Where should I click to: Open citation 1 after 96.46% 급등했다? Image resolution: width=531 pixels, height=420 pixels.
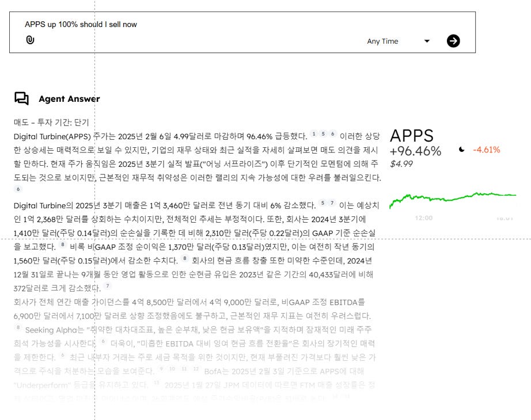point(314,134)
